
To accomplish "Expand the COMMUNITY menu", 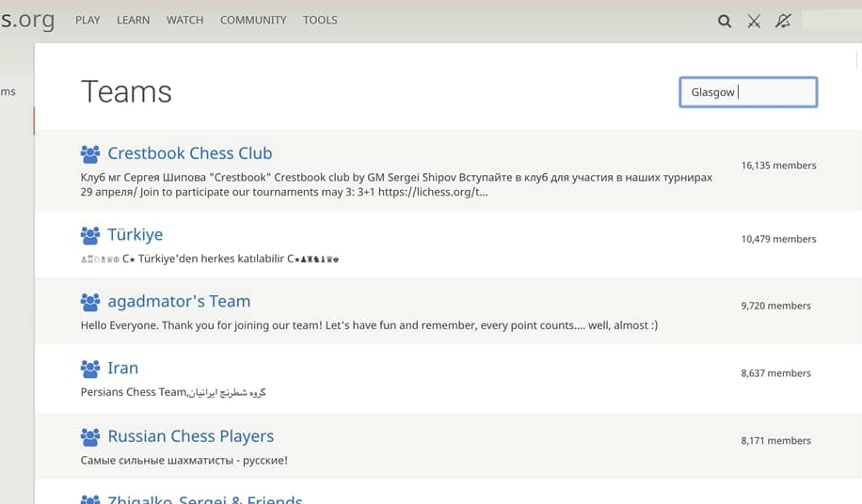I will 253,20.
